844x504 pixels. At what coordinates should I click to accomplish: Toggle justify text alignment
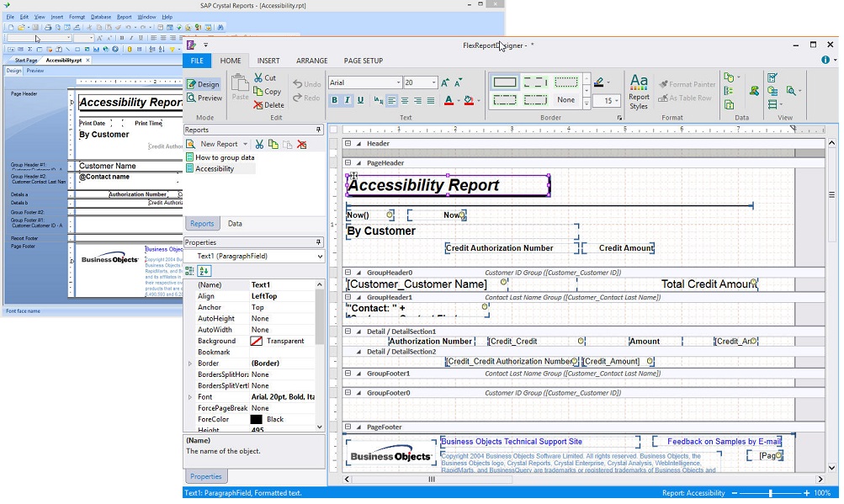tap(431, 100)
